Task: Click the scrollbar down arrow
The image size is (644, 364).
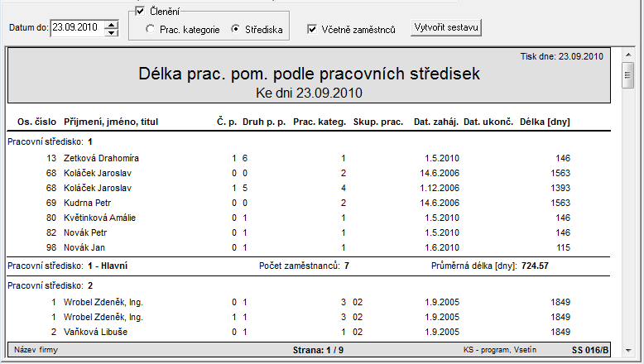Action: click(x=628, y=350)
